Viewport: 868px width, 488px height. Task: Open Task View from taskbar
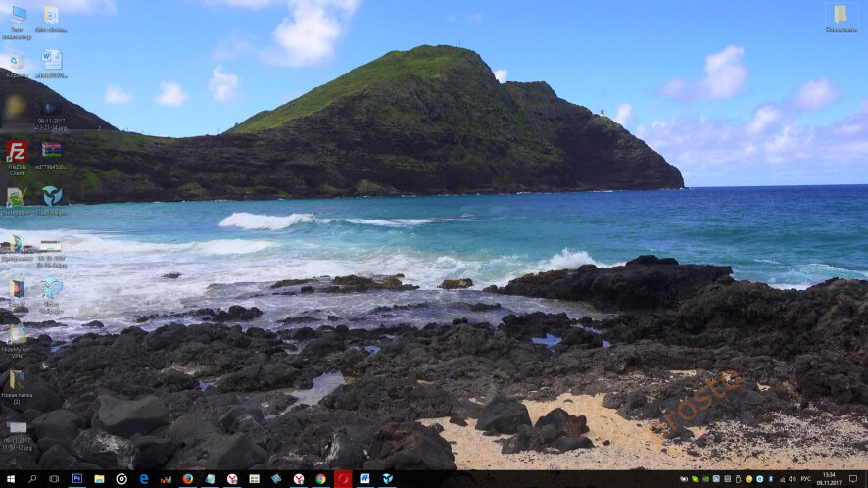54,479
